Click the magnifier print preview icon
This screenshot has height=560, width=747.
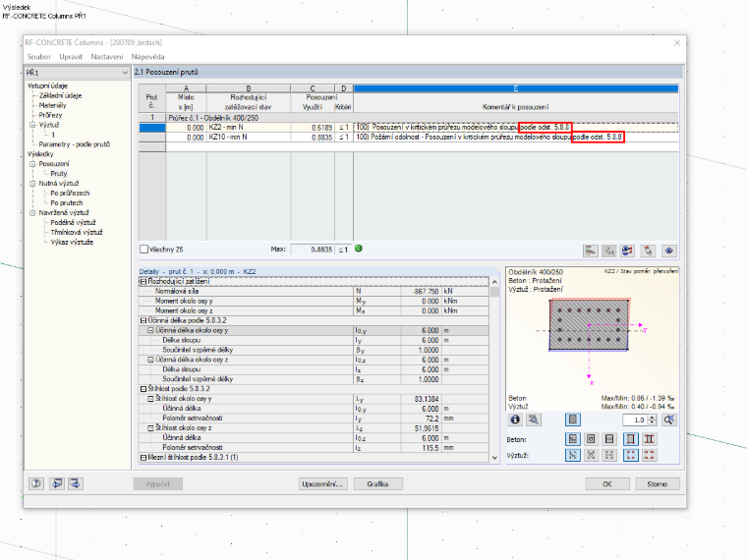point(534,420)
